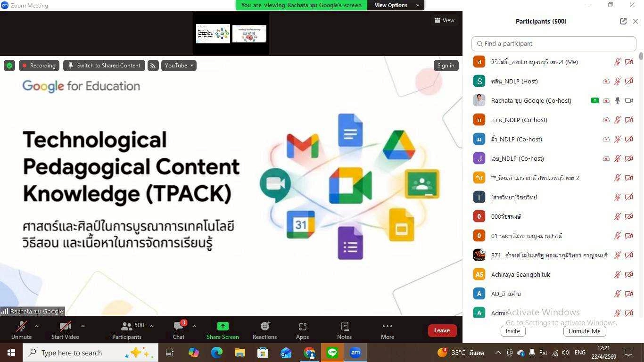Pop out the Participants panel
This screenshot has width=644, height=362.
point(623,21)
